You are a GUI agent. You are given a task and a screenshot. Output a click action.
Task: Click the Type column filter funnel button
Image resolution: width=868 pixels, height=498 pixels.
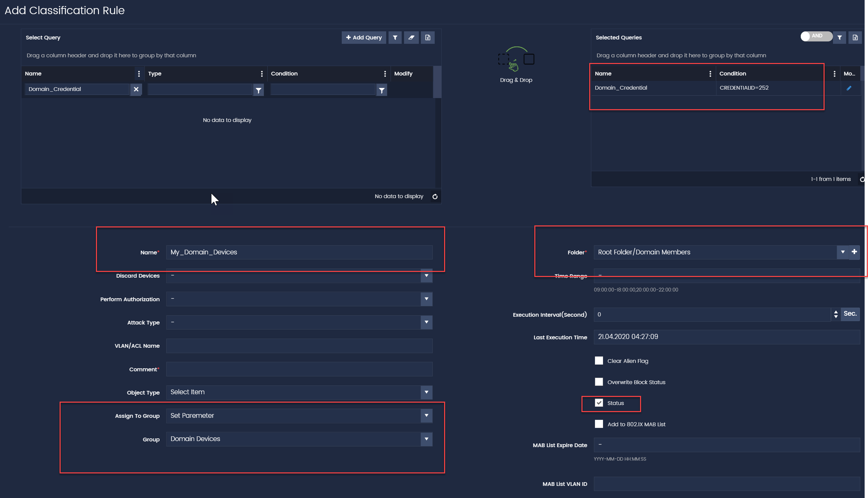tap(259, 90)
